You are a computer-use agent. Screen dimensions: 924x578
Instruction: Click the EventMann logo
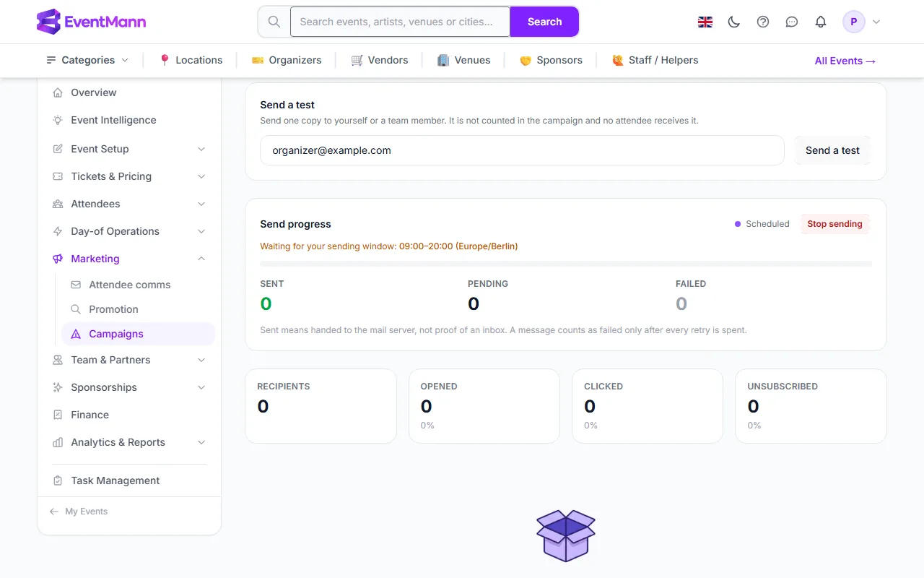[91, 22]
